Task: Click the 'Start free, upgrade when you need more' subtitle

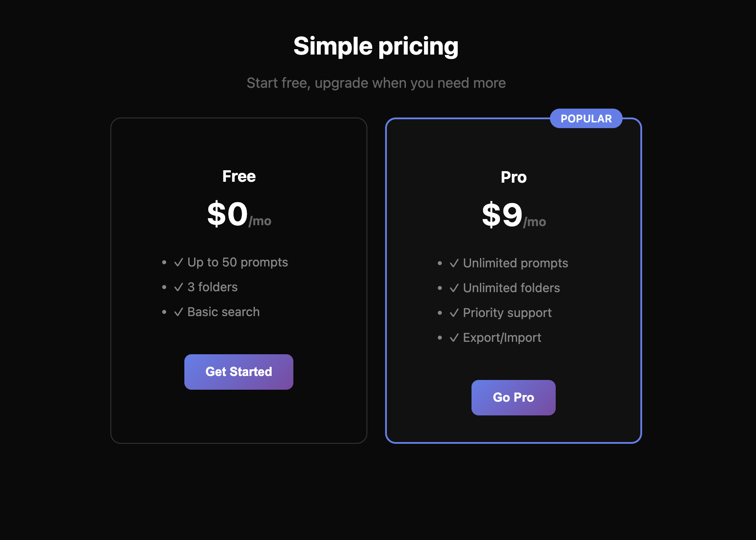Action: pyautogui.click(x=376, y=83)
